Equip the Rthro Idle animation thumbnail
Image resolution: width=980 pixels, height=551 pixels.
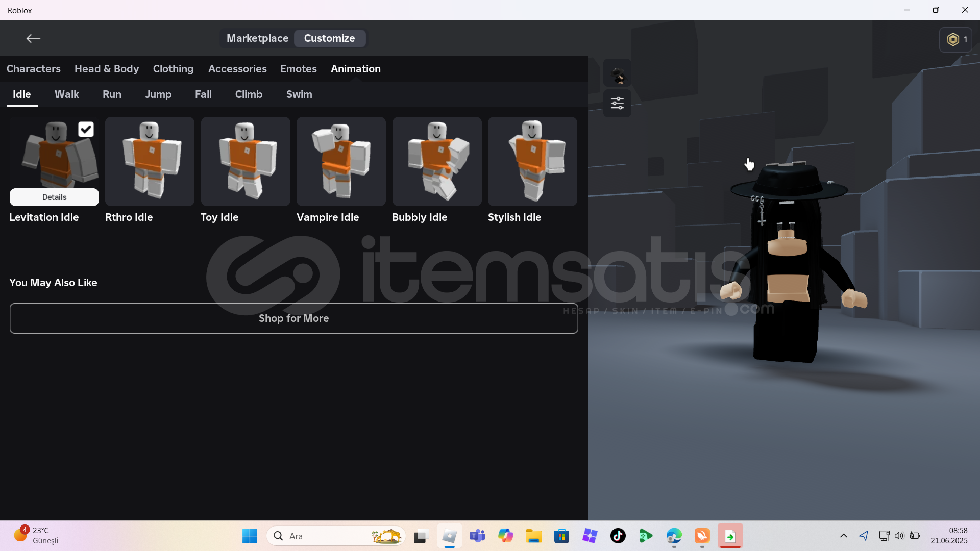[150, 161]
